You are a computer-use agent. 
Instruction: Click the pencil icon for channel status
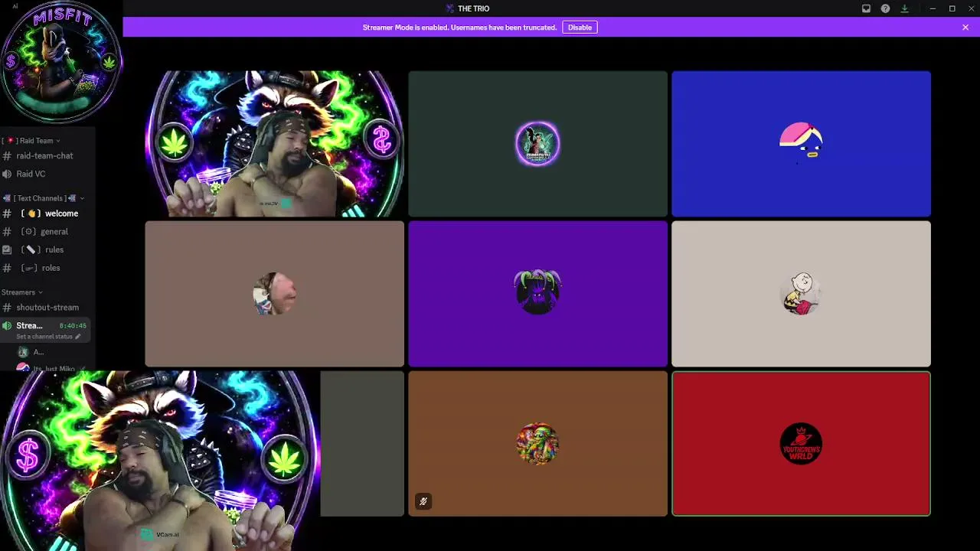[x=77, y=337]
